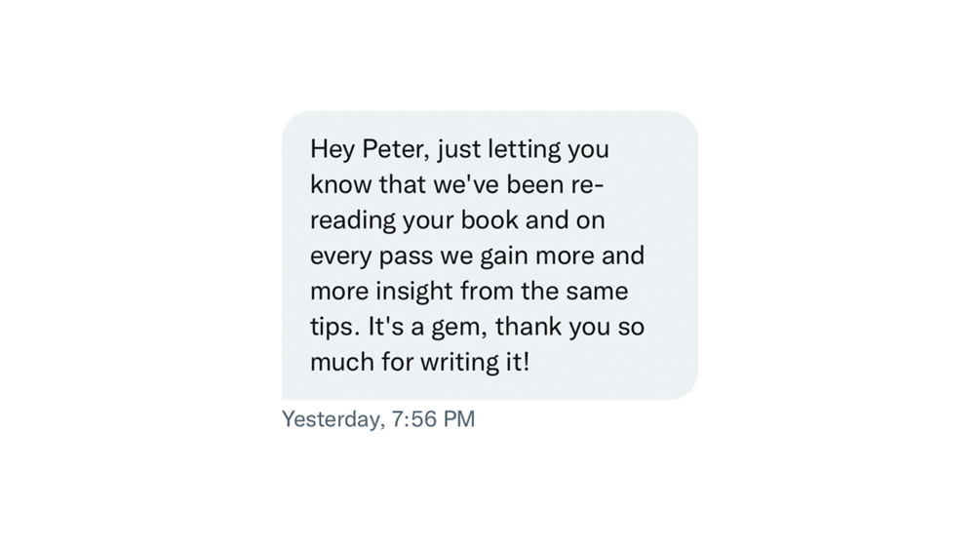Click the line 'more insight from the same'

pyautogui.click(x=469, y=291)
